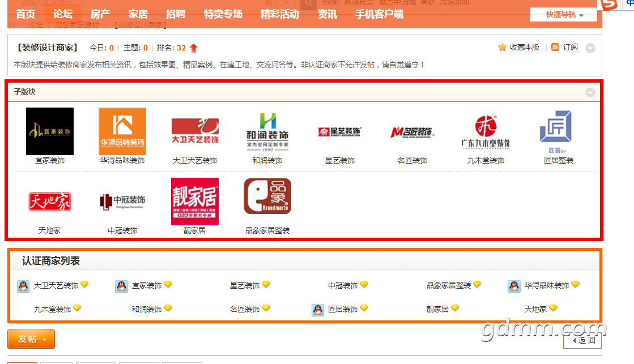Click the diamond badge after 星艺装饰
The height and width of the screenshot is (364, 634).
tap(266, 284)
